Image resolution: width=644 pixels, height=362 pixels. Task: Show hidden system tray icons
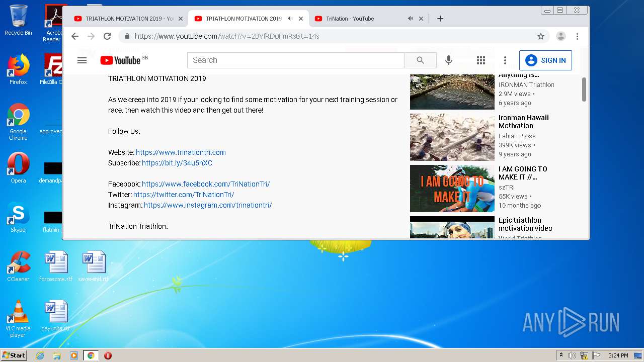pos(561,355)
